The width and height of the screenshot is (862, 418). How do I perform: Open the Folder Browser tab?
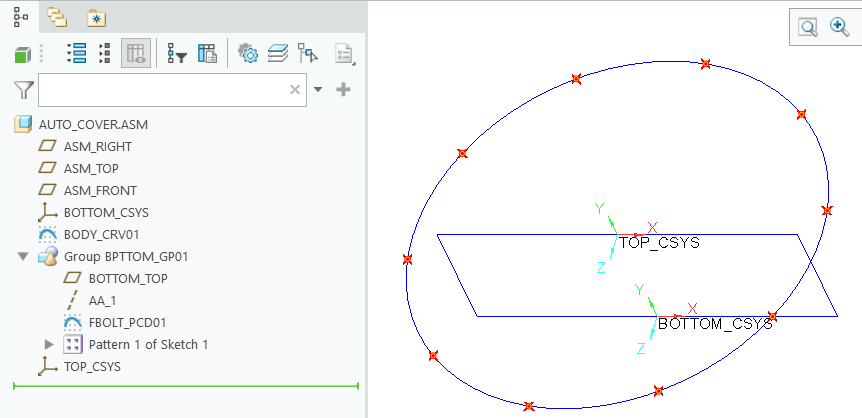coord(57,18)
